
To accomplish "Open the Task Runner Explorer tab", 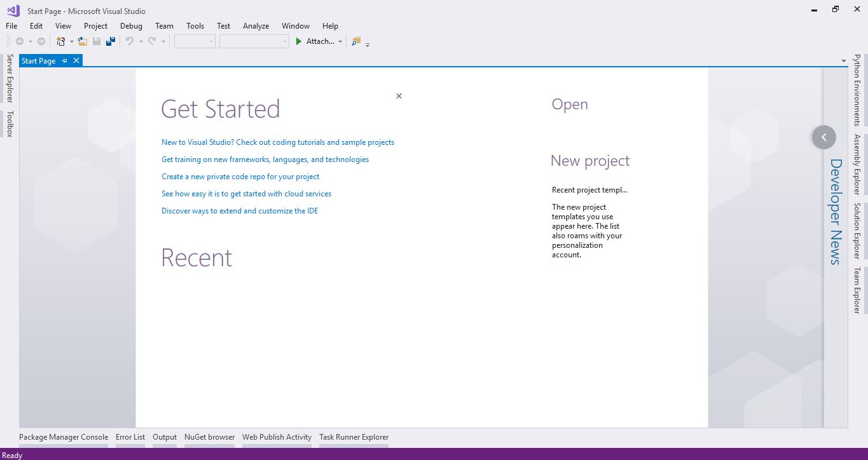I will click(354, 437).
